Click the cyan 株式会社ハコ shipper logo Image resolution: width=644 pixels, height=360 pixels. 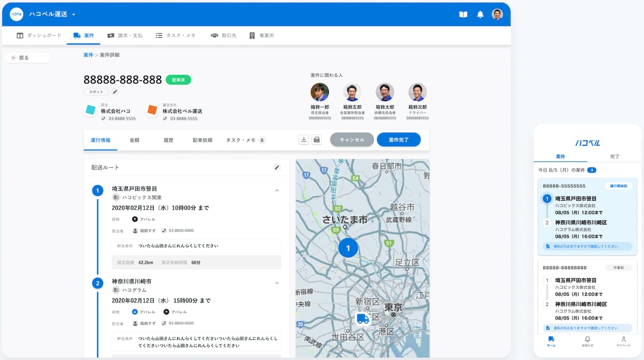pos(90,110)
